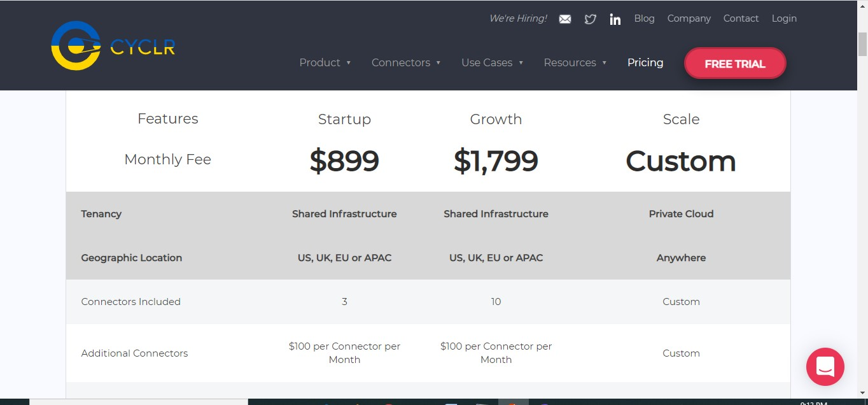868x405 pixels.
Task: Expand the Product dropdown menu
Action: pyautogui.click(x=325, y=62)
